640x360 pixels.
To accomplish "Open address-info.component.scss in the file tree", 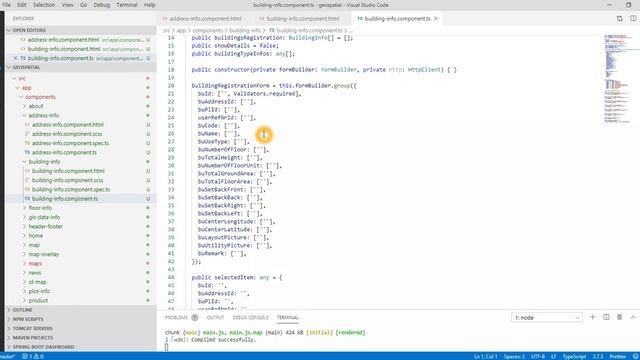I will click(x=67, y=134).
